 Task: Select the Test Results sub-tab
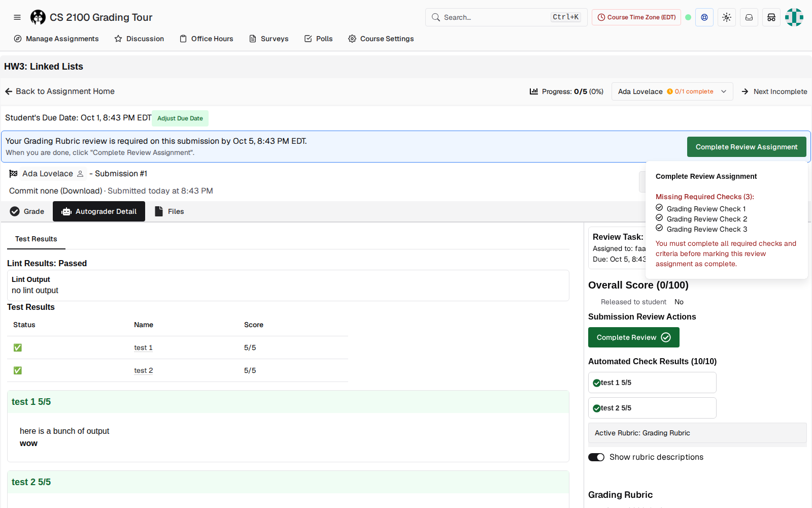36,239
